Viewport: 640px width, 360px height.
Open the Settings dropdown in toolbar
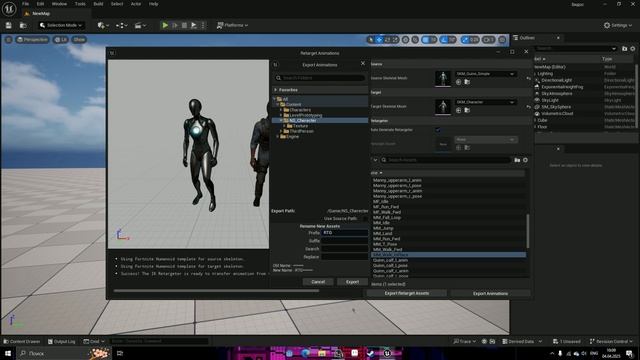[618, 25]
